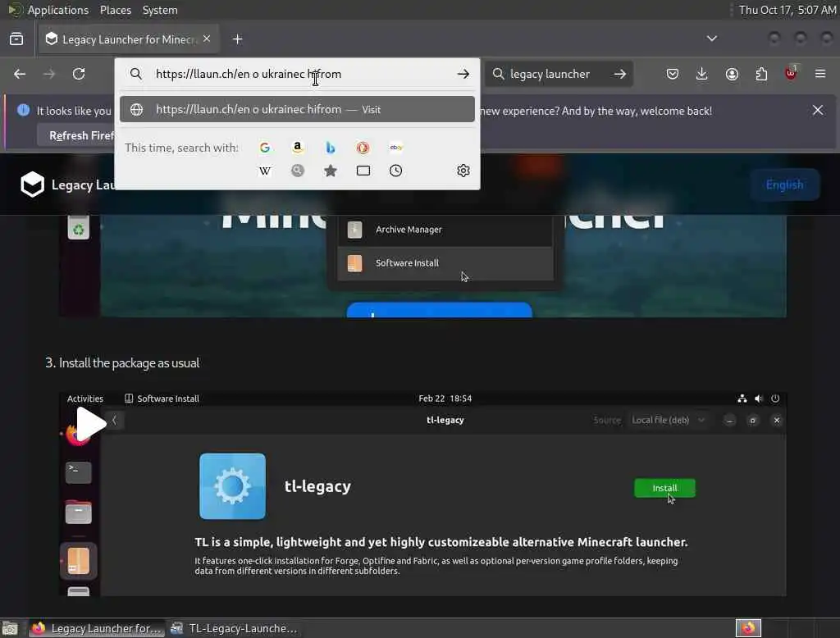
Task: Click the Firefox workspace switcher thumbnail
Action: [748, 628]
